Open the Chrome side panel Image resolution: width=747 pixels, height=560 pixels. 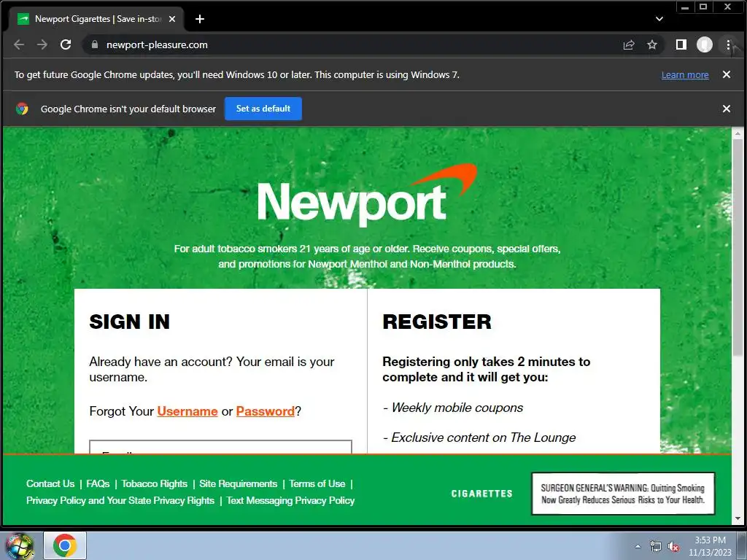pos(681,44)
